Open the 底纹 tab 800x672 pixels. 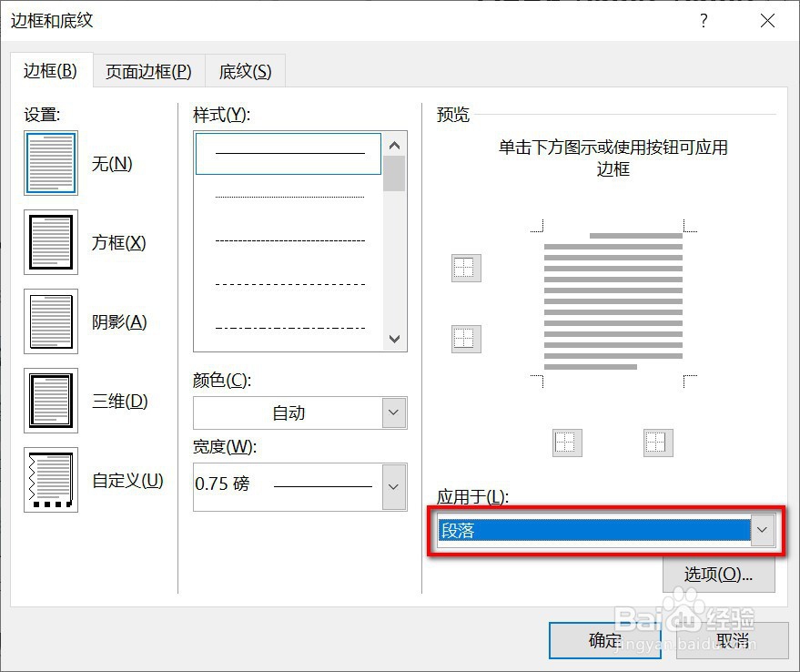pos(248,70)
